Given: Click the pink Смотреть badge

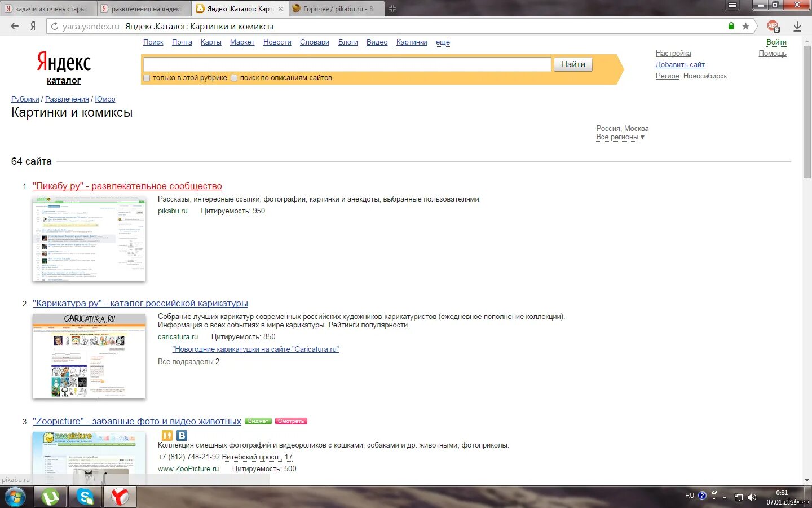Looking at the screenshot, I should click(x=291, y=421).
